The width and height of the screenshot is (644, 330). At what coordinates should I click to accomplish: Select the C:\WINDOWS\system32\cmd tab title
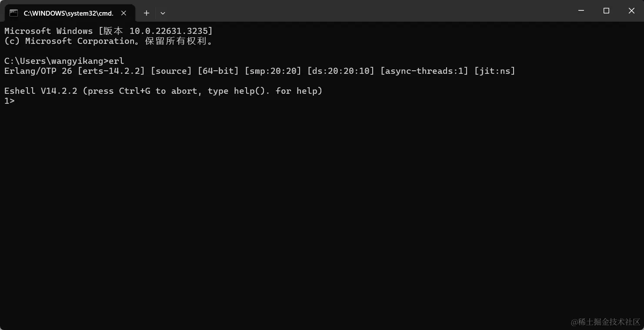click(x=68, y=13)
